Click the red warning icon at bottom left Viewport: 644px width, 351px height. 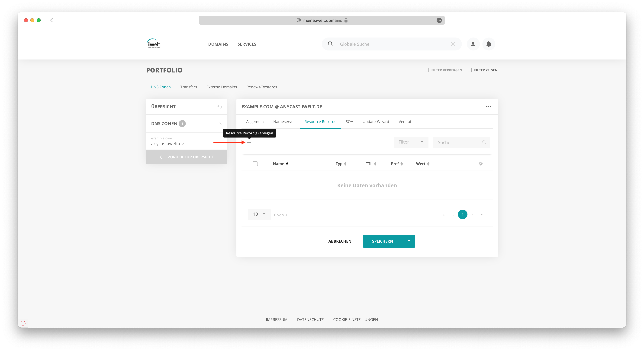point(23,323)
